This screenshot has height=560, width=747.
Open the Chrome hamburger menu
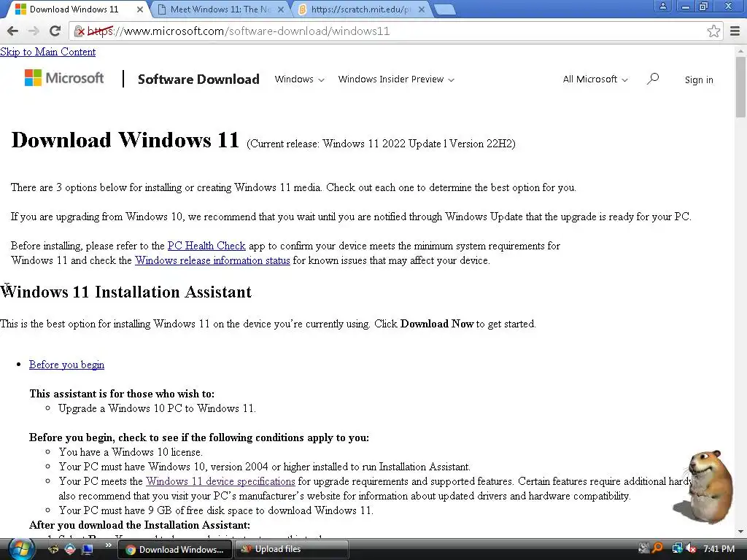[x=735, y=31]
